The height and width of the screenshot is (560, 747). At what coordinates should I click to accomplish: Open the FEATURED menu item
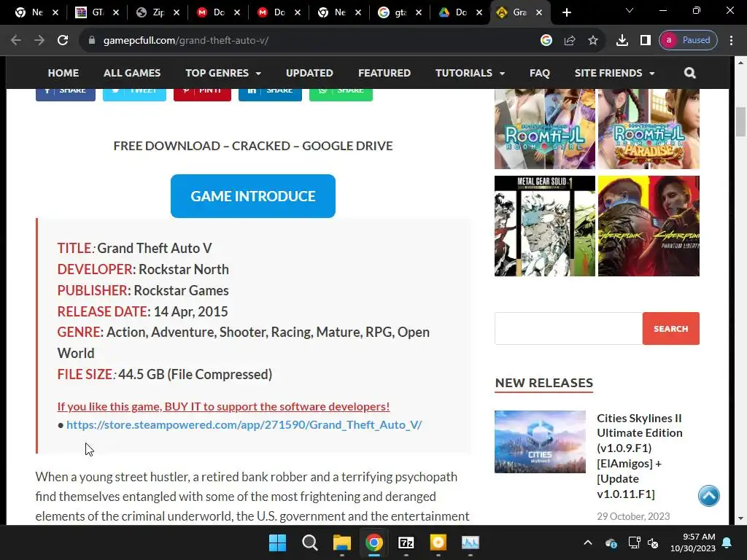[x=384, y=73]
